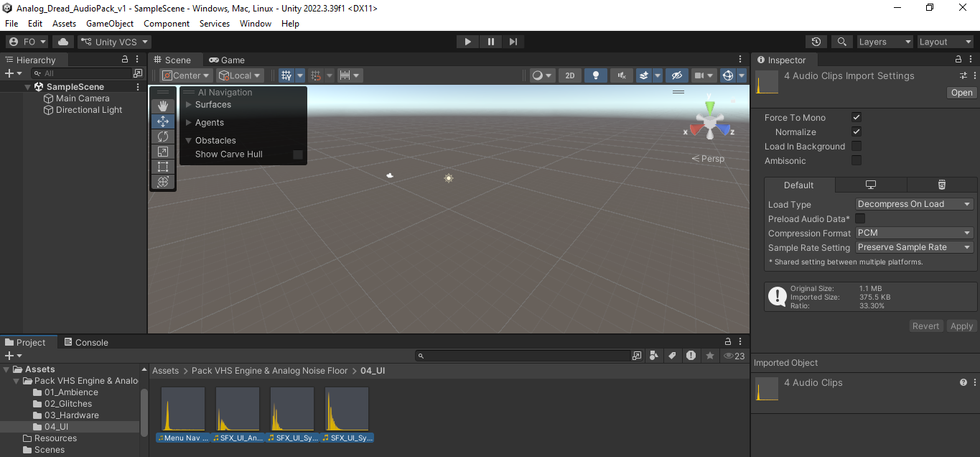Switch to the Game tab

tap(227, 60)
